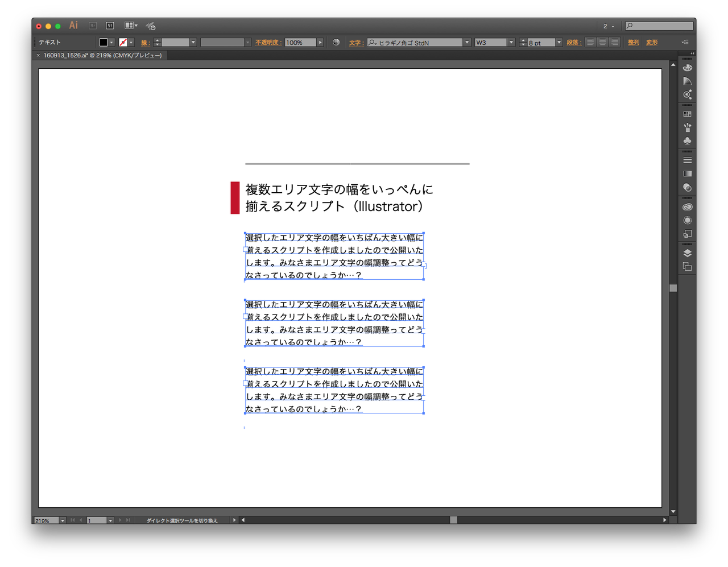Open 変形 transform panel link
Viewport: 728px width, 567px height.
click(x=652, y=43)
